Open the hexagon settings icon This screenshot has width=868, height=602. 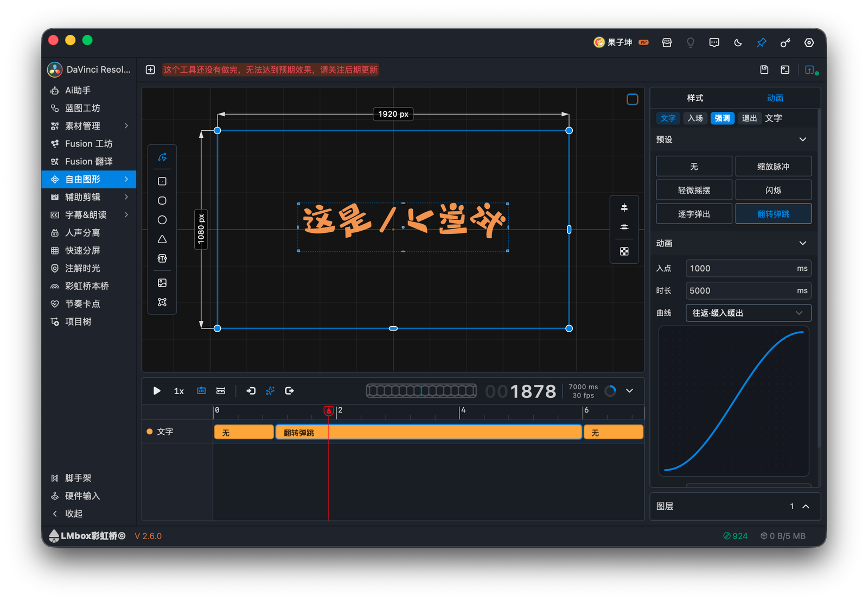click(x=809, y=42)
